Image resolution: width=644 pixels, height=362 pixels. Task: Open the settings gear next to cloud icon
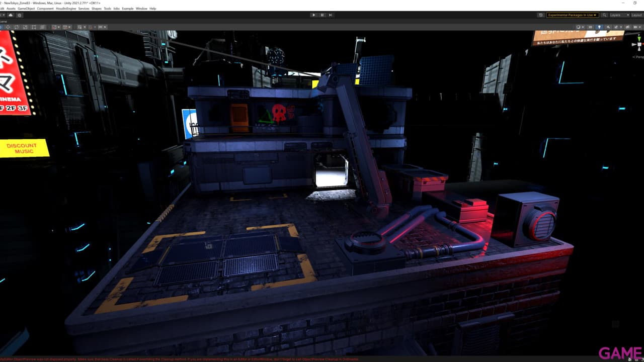(x=19, y=15)
